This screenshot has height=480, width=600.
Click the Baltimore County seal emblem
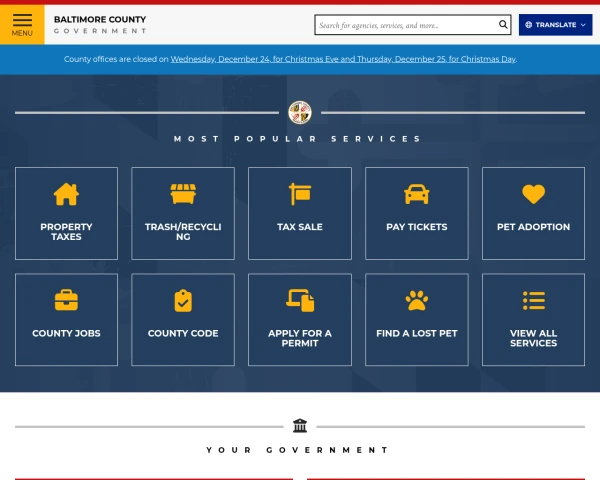pos(300,112)
